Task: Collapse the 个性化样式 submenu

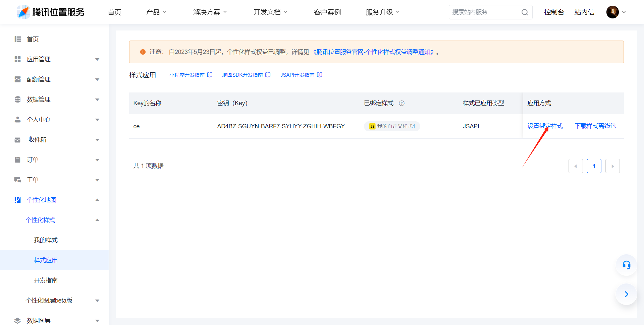Action: [x=97, y=220]
